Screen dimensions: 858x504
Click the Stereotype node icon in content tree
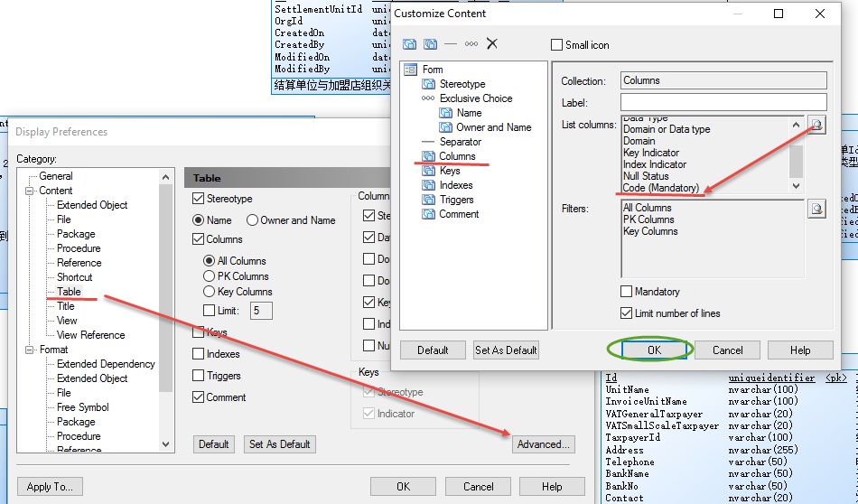pyautogui.click(x=428, y=84)
